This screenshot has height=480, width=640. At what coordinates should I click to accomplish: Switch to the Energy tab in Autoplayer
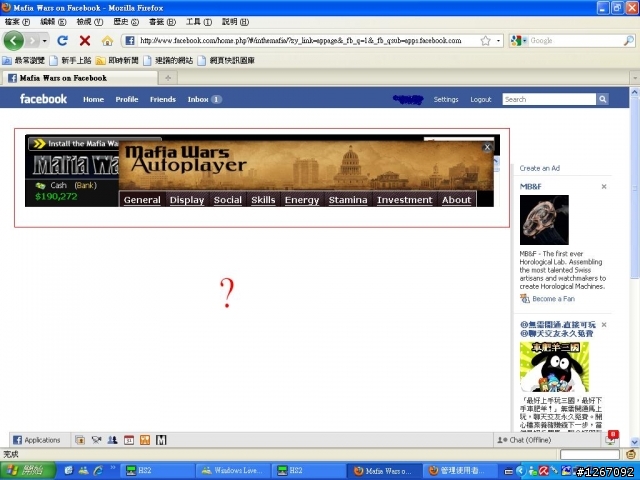pos(302,200)
